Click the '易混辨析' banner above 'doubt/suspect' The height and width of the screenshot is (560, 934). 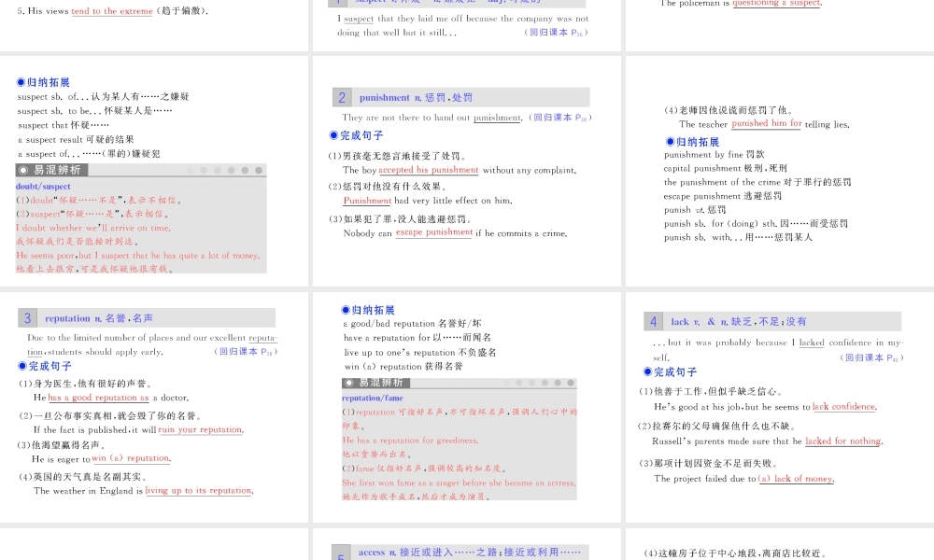(51, 170)
